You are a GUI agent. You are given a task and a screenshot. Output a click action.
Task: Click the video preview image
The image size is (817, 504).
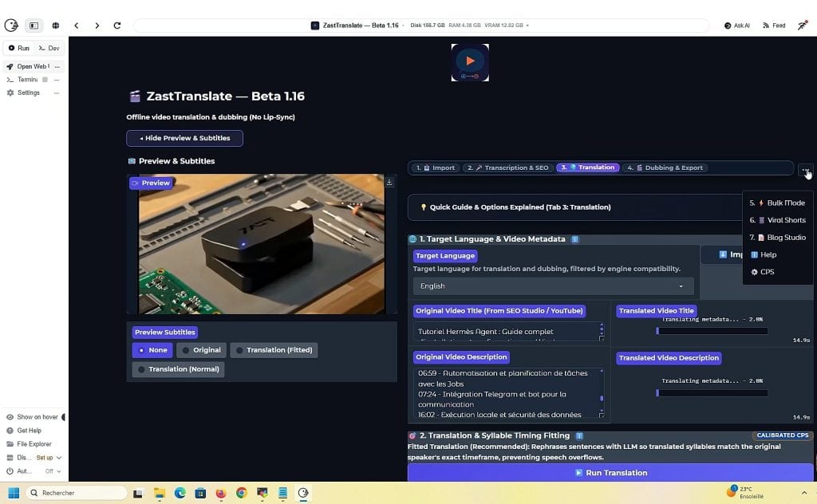pos(262,244)
